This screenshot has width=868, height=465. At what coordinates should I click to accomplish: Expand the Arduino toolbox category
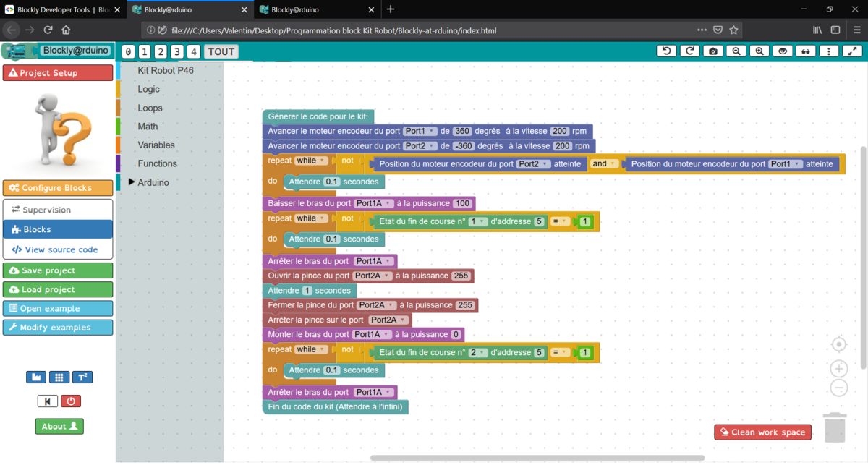point(153,182)
